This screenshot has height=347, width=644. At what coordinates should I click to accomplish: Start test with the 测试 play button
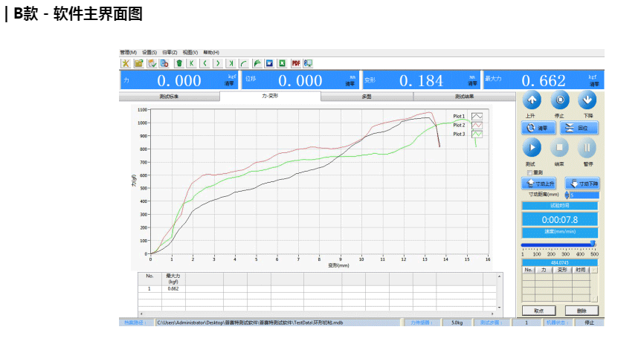tap(532, 148)
